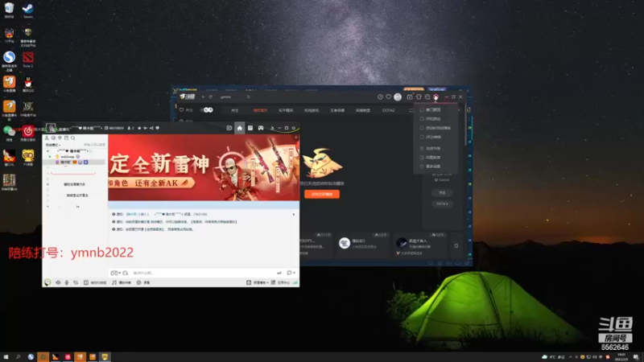Click the Douyu right-side scrollbar

(465, 125)
